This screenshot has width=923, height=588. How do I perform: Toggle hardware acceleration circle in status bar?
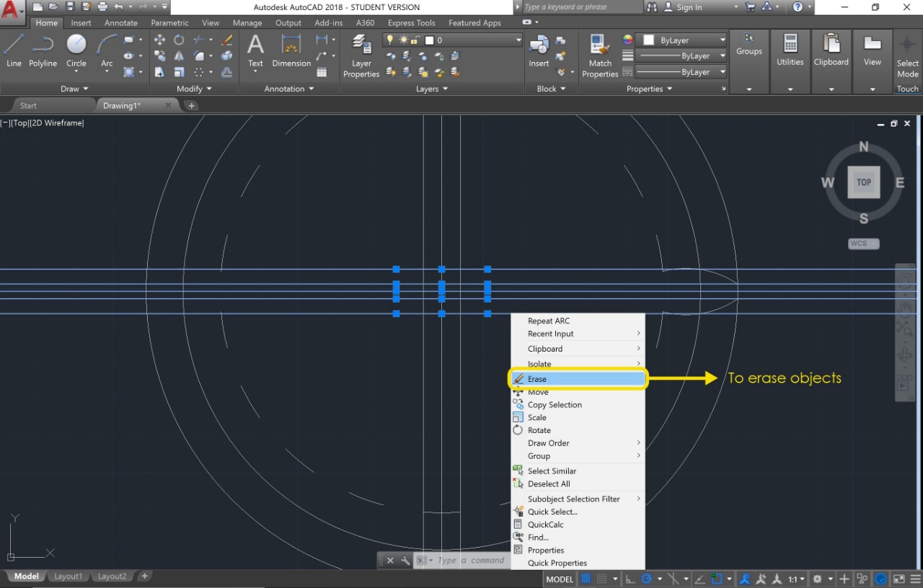click(x=881, y=579)
